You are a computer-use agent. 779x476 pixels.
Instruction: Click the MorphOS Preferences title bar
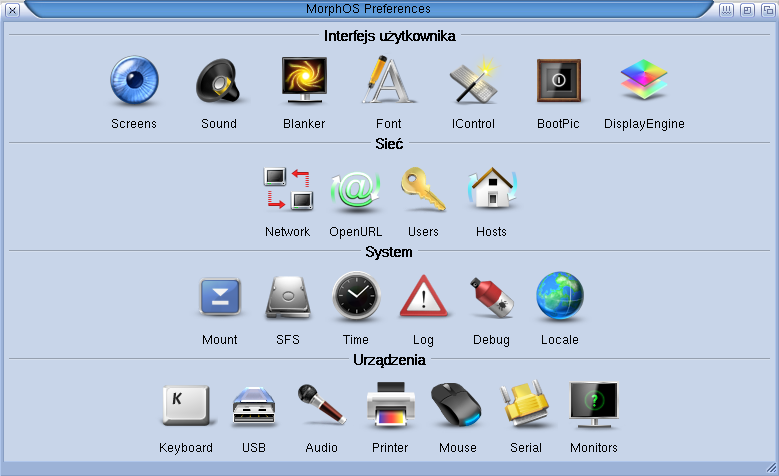(x=368, y=9)
